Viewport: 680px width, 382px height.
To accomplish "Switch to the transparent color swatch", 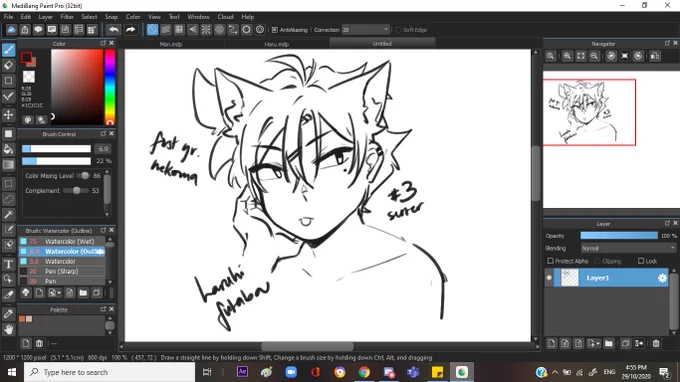I will 29,77.
